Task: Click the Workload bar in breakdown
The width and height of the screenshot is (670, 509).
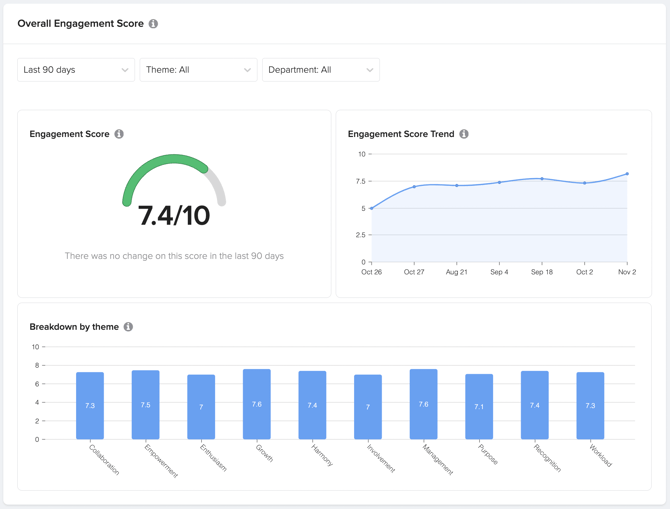Action: (x=590, y=406)
